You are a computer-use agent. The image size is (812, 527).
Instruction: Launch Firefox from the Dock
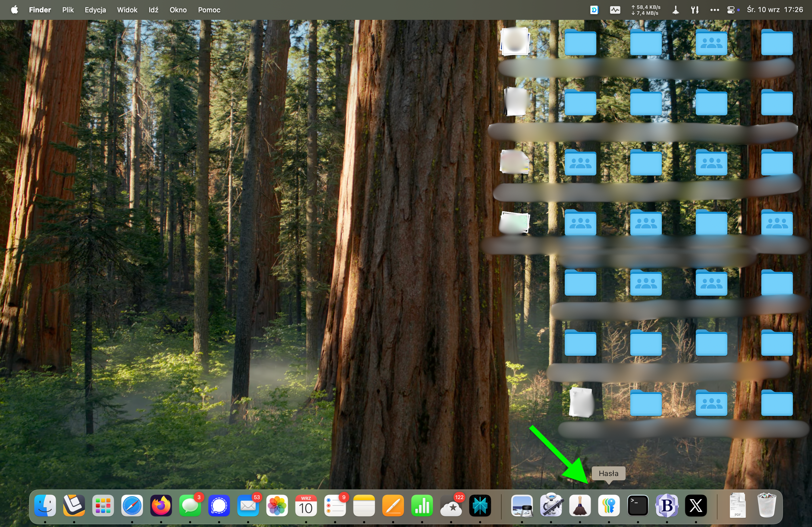[x=161, y=505]
